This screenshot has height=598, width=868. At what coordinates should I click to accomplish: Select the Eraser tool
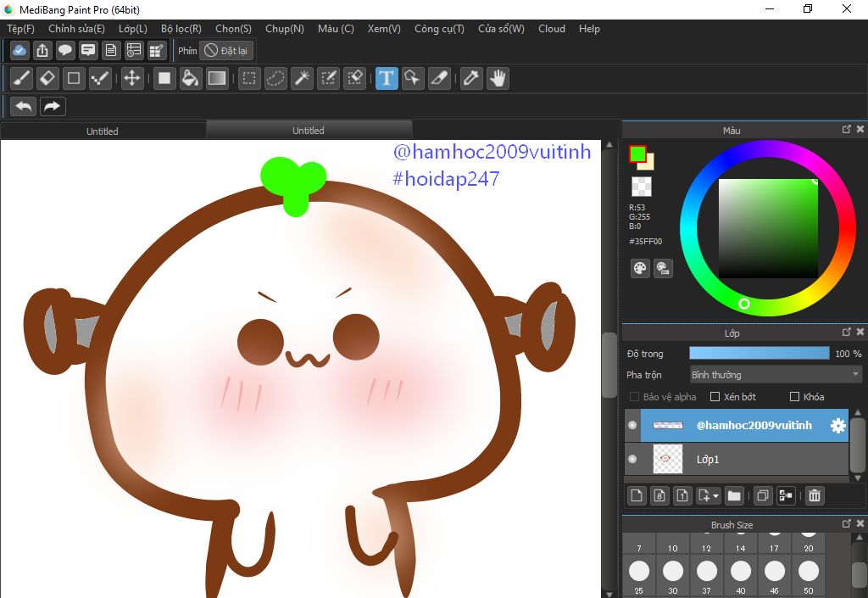pyautogui.click(x=47, y=78)
